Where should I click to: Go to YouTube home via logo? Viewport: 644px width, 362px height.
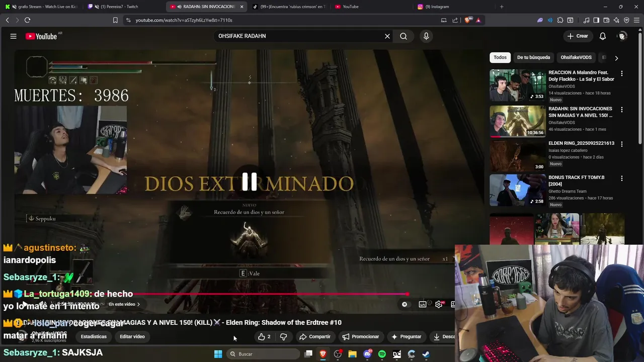coord(41,36)
